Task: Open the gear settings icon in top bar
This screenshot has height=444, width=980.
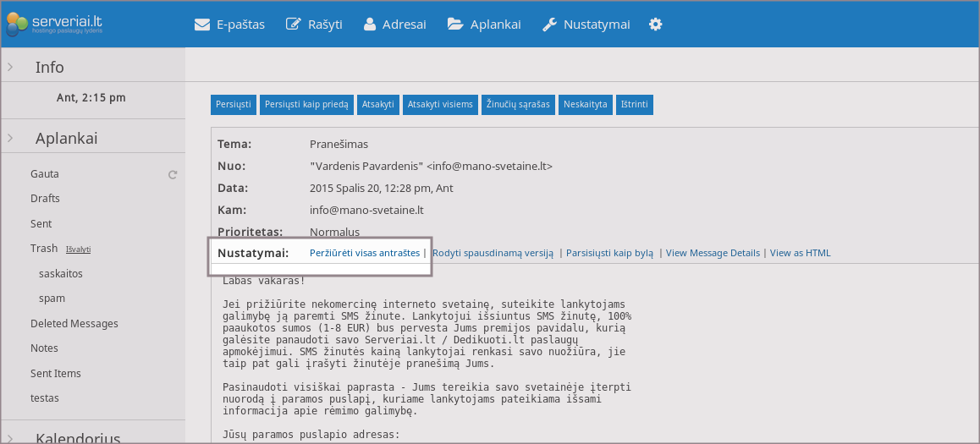Action: (655, 25)
